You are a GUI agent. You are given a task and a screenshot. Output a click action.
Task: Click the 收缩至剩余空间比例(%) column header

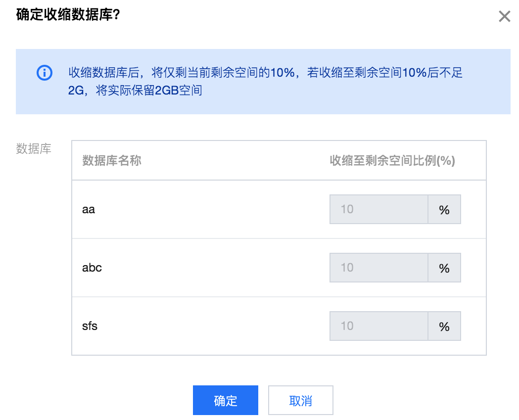(x=392, y=160)
